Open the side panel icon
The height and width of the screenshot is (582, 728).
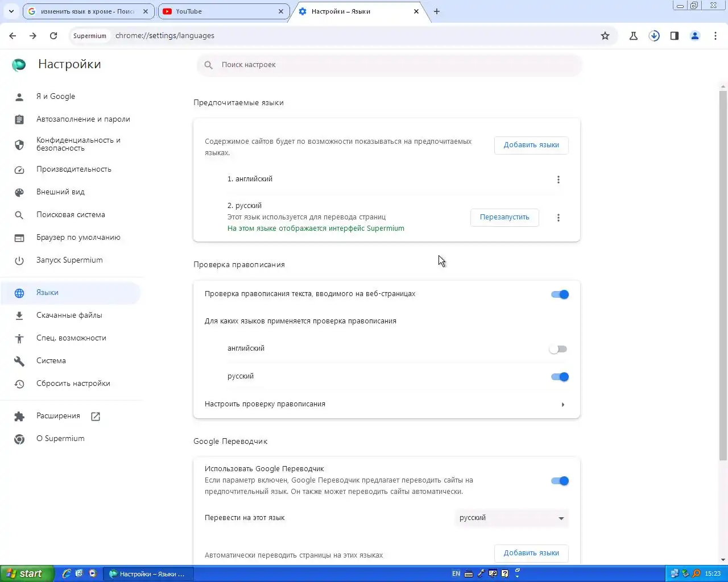pyautogui.click(x=675, y=36)
